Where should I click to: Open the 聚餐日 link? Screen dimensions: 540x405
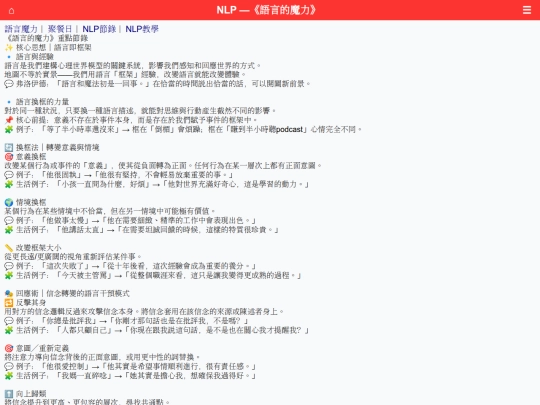coord(60,29)
